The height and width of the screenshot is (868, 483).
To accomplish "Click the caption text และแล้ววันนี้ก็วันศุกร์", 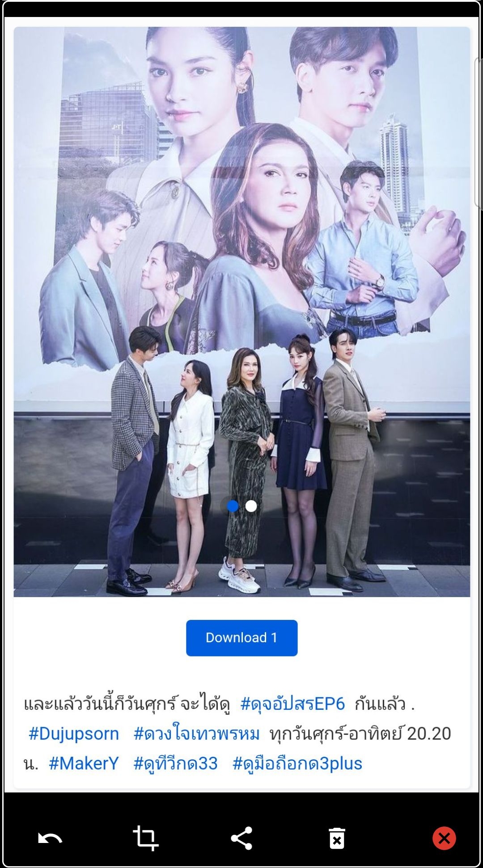I will tap(100, 704).
